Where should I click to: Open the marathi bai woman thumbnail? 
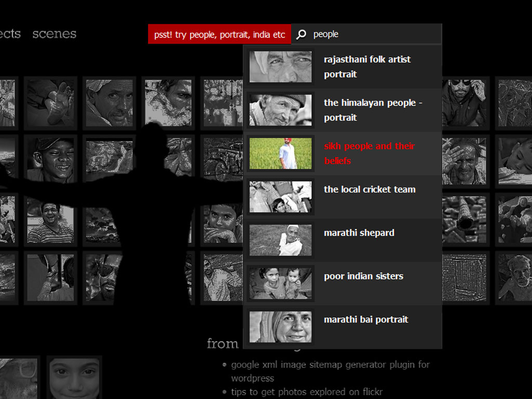(x=281, y=327)
